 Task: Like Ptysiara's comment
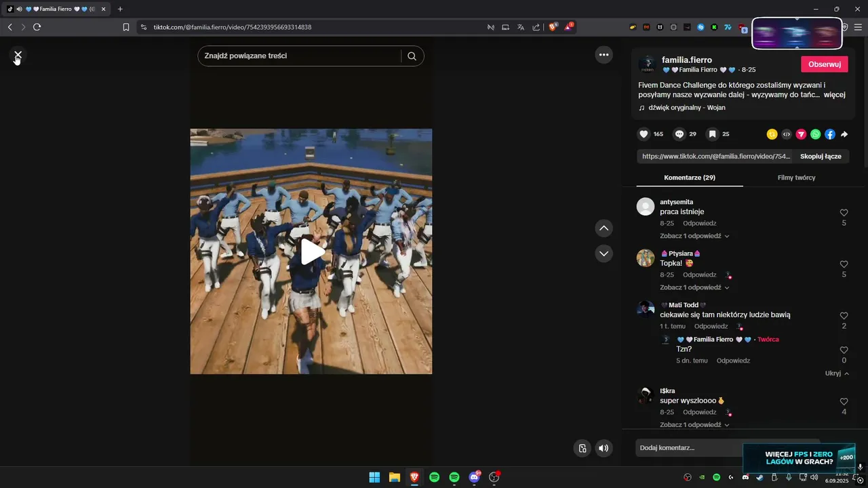844,264
